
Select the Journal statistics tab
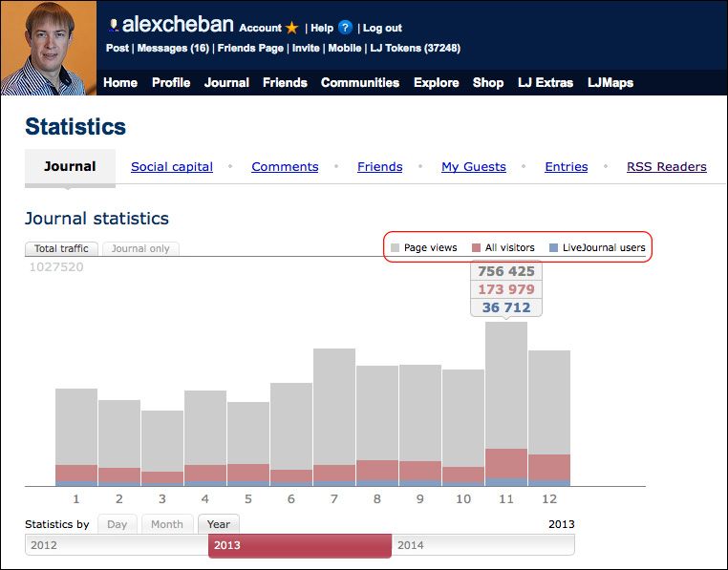[x=70, y=167]
